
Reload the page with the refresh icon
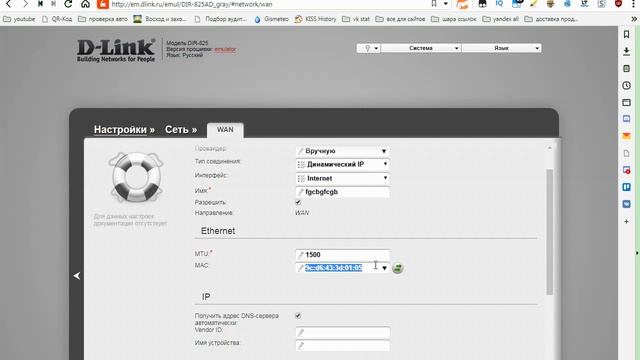tap(68, 4)
